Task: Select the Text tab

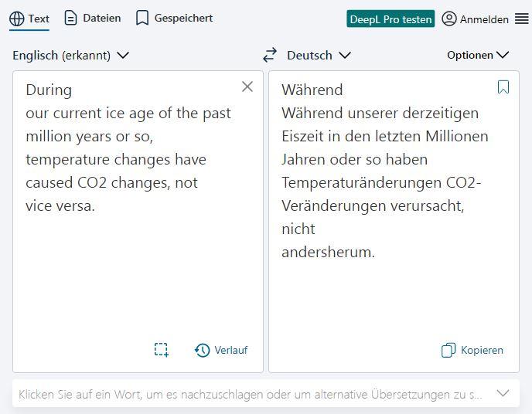Action: [x=29, y=19]
